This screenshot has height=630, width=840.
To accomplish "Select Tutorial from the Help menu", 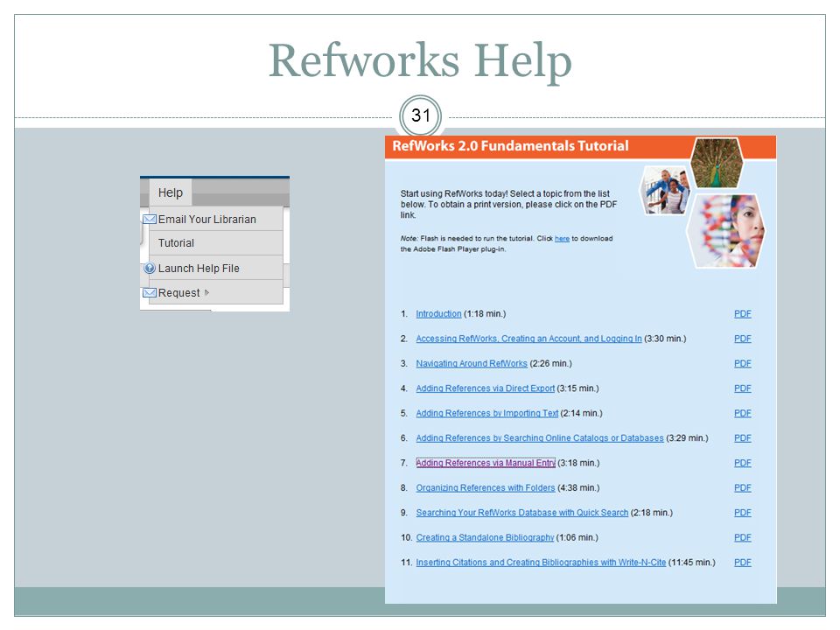I will [x=216, y=243].
